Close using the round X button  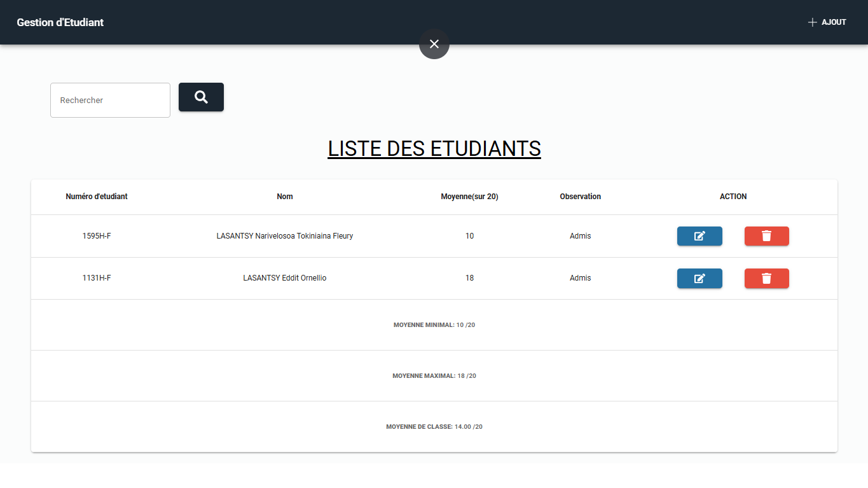(x=434, y=44)
